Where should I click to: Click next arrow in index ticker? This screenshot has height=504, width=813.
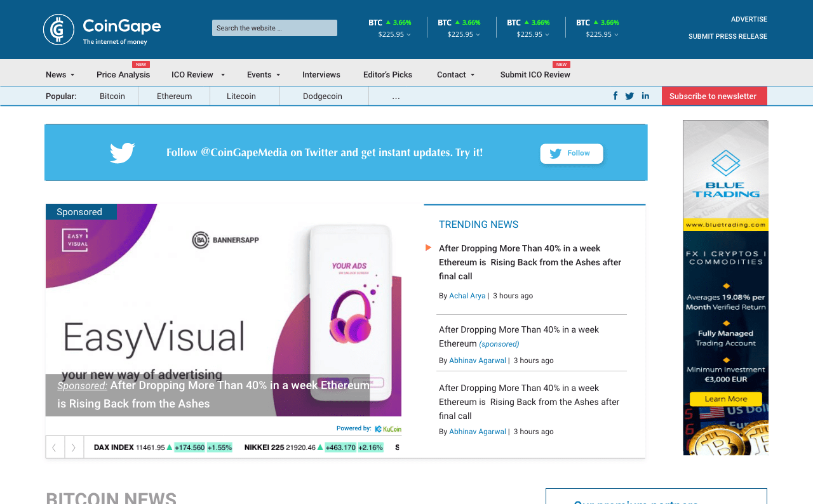tap(74, 448)
